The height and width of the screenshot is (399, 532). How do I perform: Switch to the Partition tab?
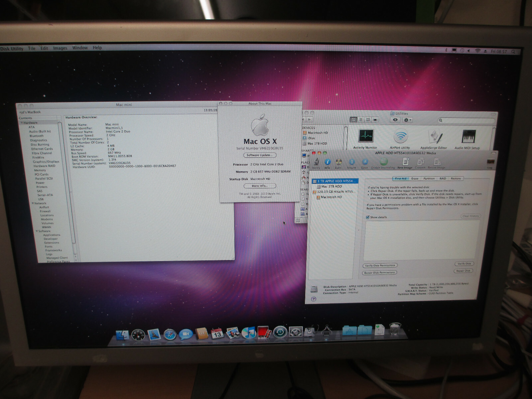point(429,179)
